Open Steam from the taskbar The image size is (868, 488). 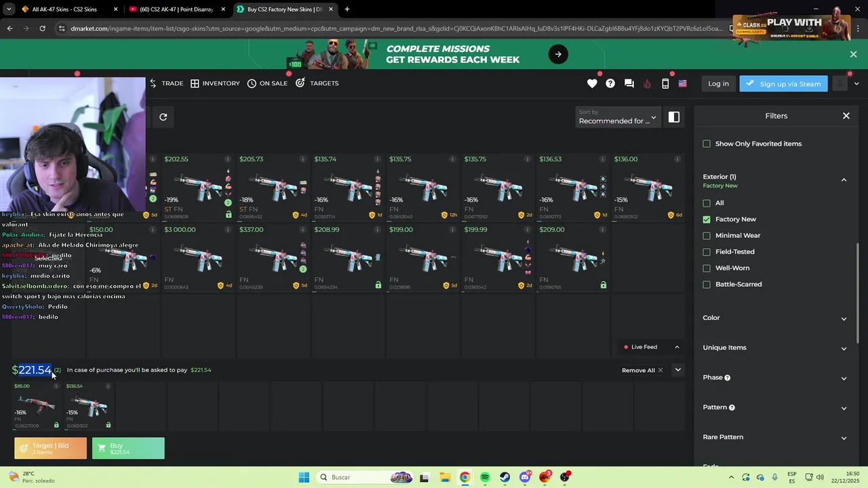pos(505,477)
